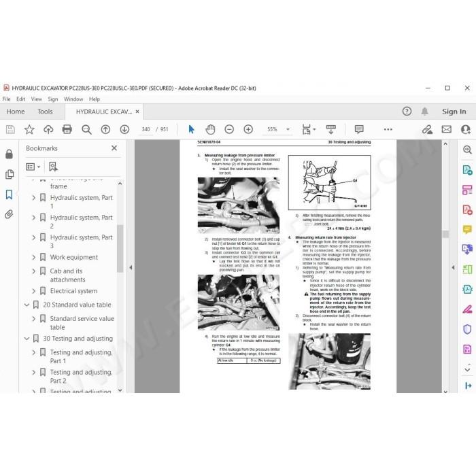This screenshot has width=476, height=476.
Task: Open share with others icon
Action: [465, 130]
